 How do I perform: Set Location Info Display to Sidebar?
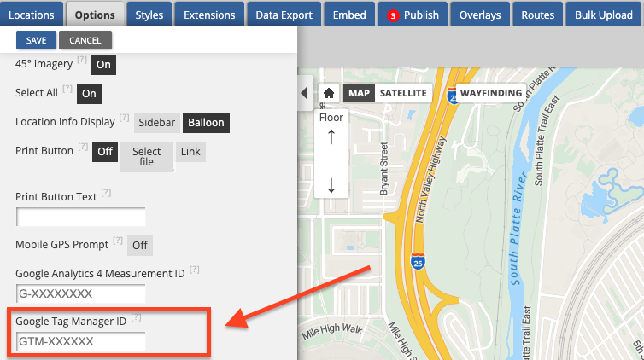157,122
